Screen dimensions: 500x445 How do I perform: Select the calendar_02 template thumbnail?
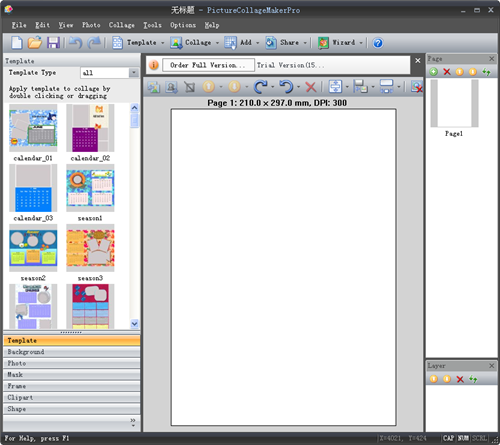[x=90, y=128]
